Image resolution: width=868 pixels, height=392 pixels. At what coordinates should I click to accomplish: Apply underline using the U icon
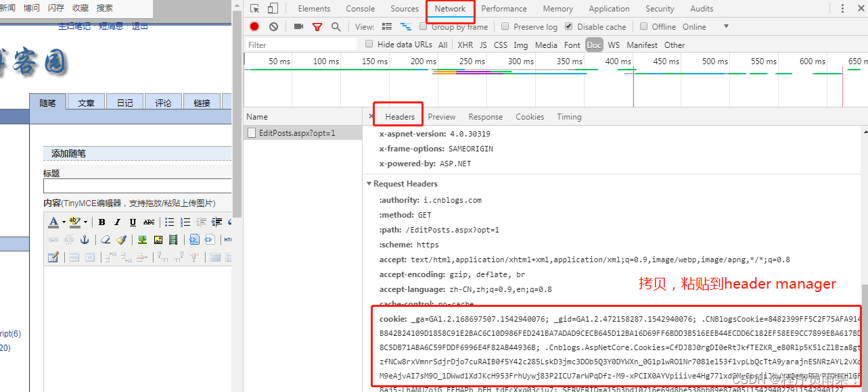133,222
